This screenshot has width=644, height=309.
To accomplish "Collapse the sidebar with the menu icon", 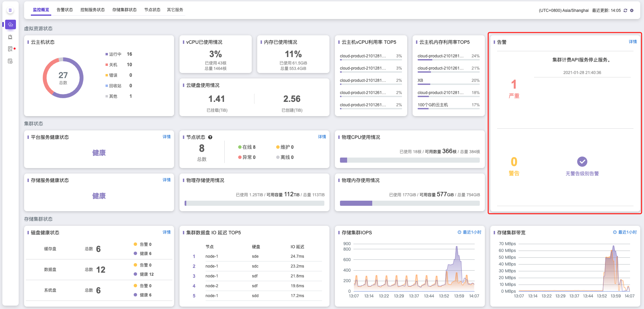I will coord(10,10).
